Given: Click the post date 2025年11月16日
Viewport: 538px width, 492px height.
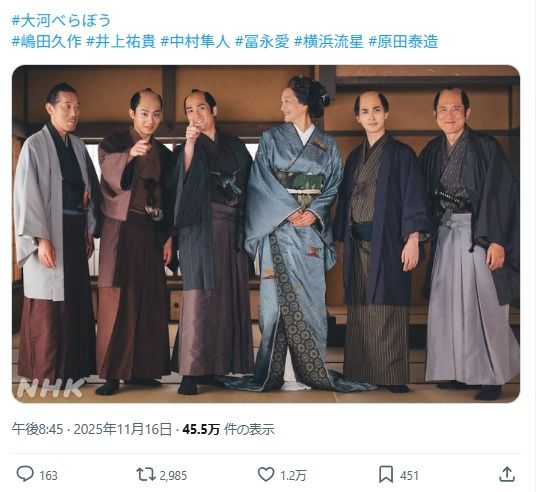Looking at the screenshot, I should pyautogui.click(x=122, y=429).
